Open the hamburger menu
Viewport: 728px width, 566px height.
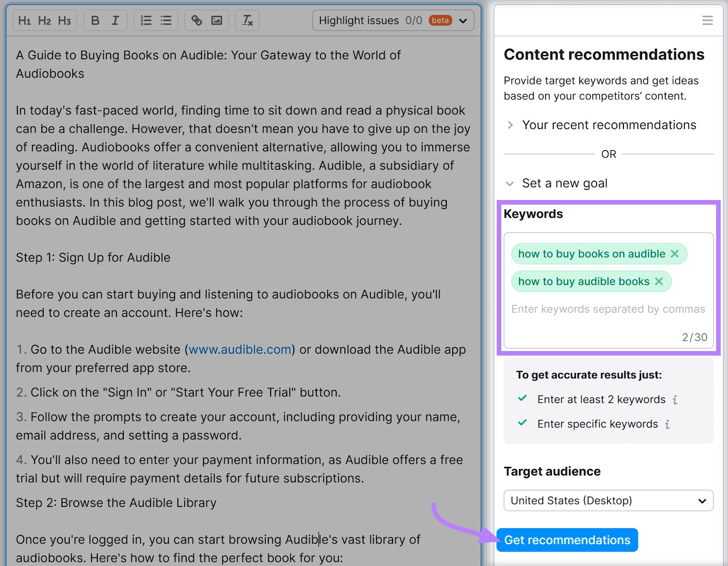point(707,20)
